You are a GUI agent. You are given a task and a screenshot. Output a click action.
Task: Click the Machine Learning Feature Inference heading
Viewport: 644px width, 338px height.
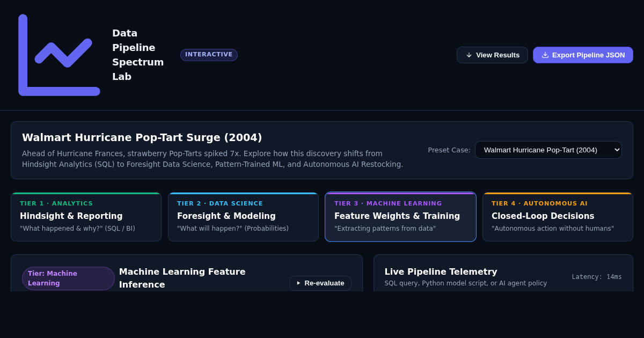182,278
